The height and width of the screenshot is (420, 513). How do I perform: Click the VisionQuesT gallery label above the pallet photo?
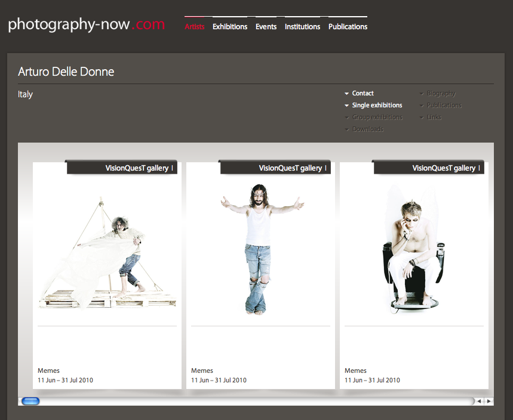[137, 168]
